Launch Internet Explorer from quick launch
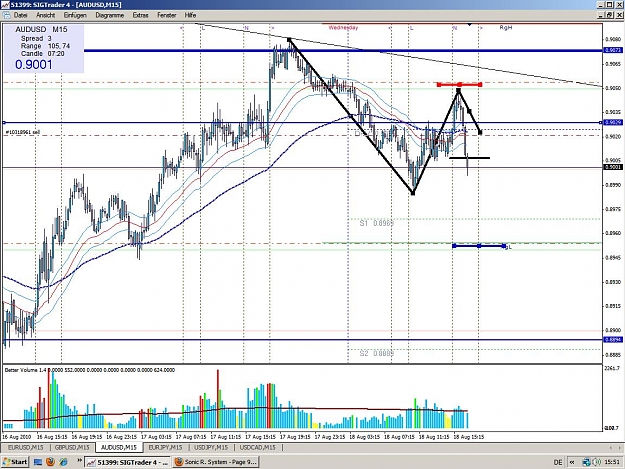Image resolution: width=625 pixels, height=469 pixels. coord(63,462)
